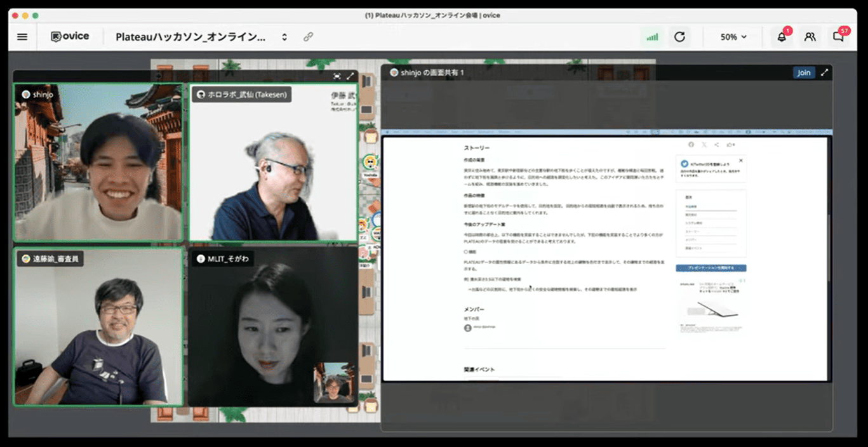The height and width of the screenshot is (447, 868).
Task: Click the refresh icon in the header
Action: coord(679,37)
